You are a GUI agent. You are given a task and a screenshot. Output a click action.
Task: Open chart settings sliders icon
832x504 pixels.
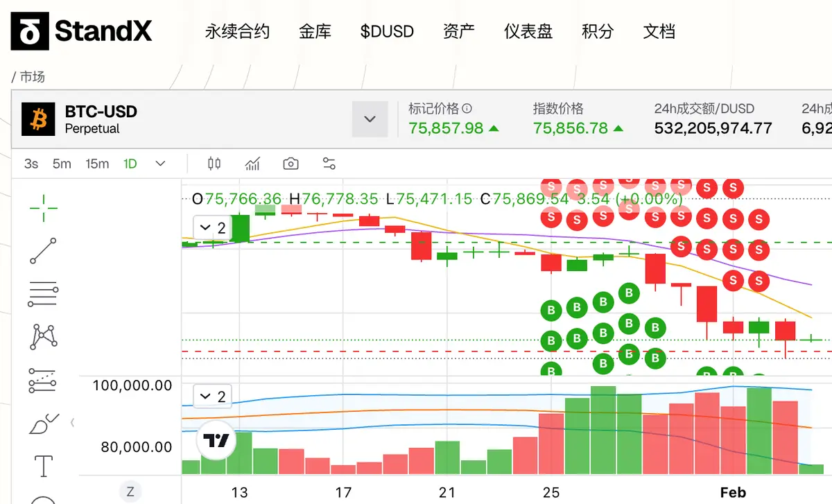point(329,164)
